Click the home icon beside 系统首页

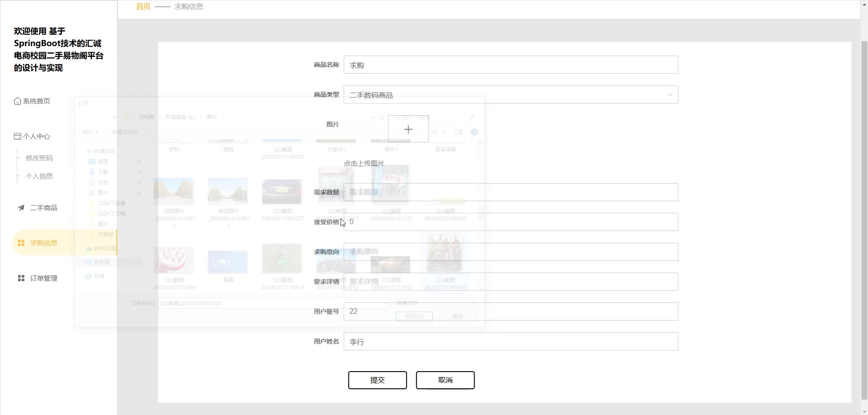tap(18, 101)
